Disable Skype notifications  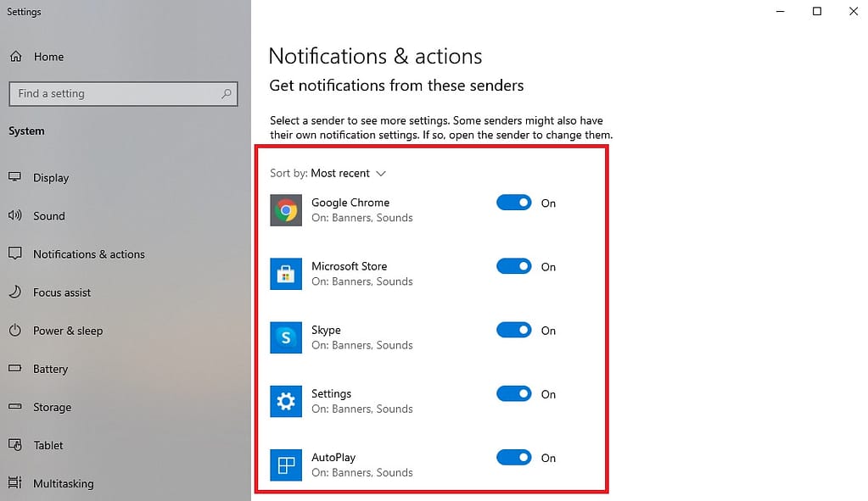coord(513,330)
